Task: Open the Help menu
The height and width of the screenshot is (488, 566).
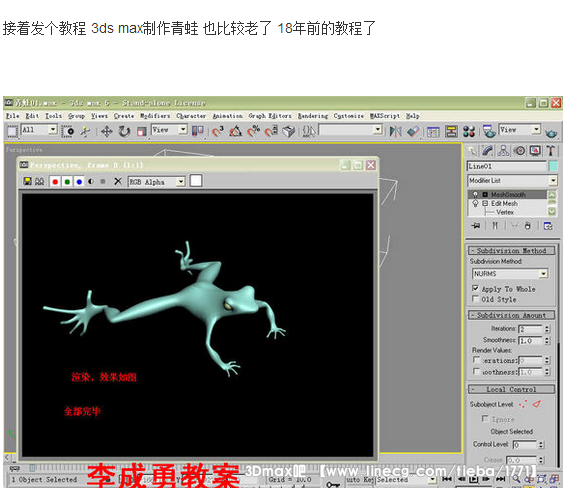Action: [413, 116]
